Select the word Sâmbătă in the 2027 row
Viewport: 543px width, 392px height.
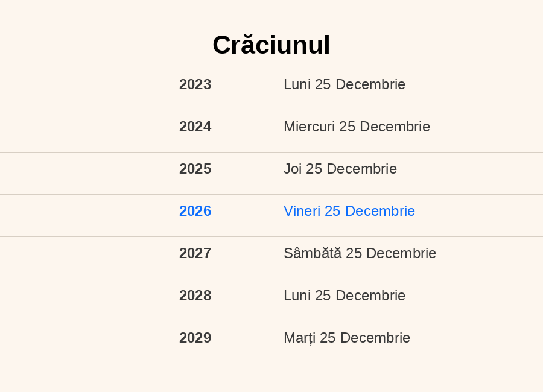[313, 253]
